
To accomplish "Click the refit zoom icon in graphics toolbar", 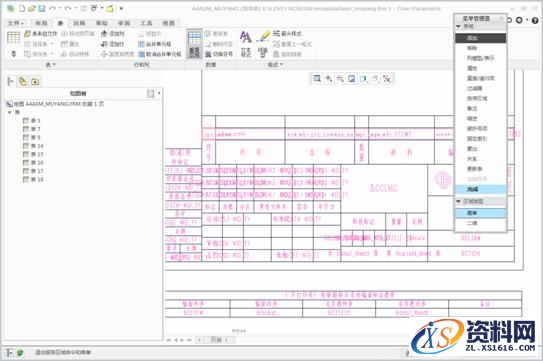I will 317,79.
